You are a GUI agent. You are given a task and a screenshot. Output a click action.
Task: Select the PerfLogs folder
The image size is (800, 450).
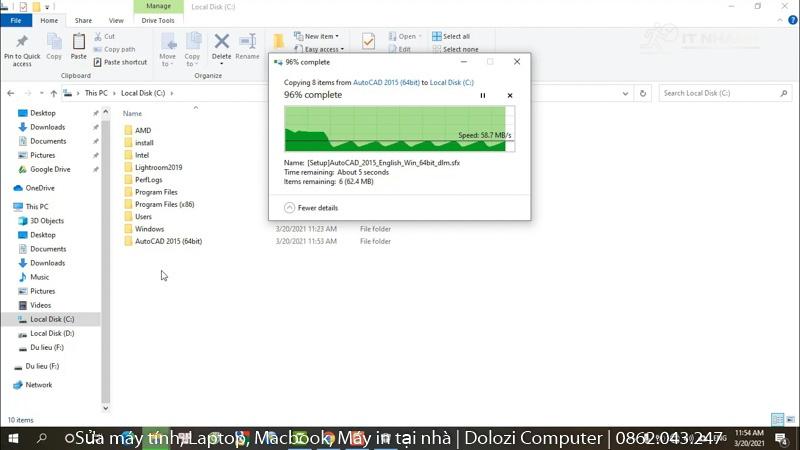[x=148, y=180]
